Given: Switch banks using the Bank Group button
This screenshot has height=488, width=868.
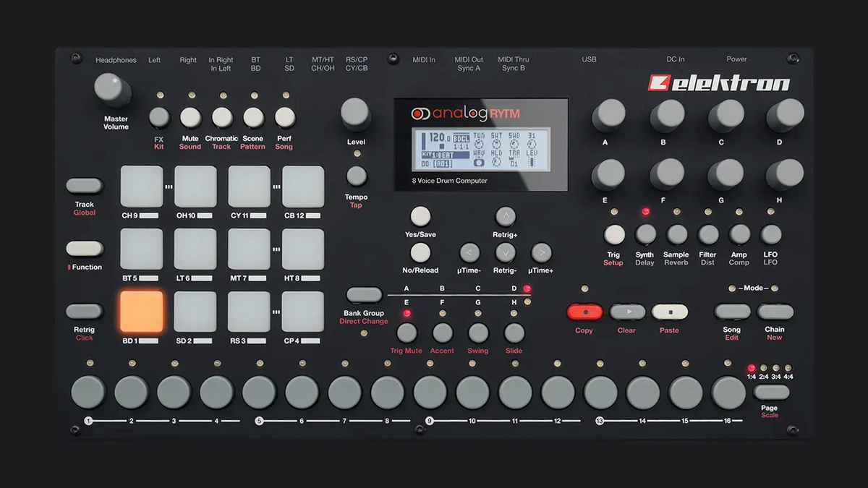Looking at the screenshot, I should [365, 295].
